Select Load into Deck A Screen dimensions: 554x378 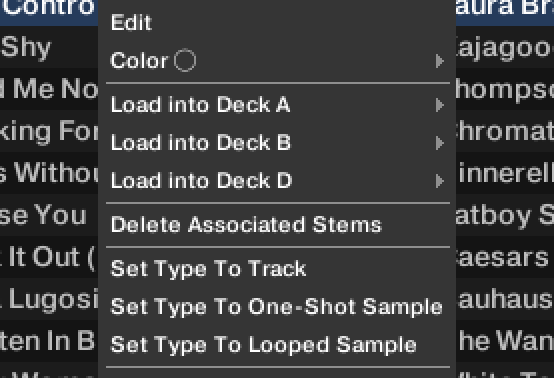point(277,105)
